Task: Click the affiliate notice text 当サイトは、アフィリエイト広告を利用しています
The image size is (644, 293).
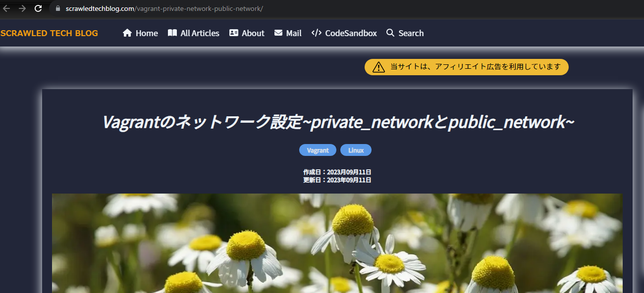Action: 476,67
